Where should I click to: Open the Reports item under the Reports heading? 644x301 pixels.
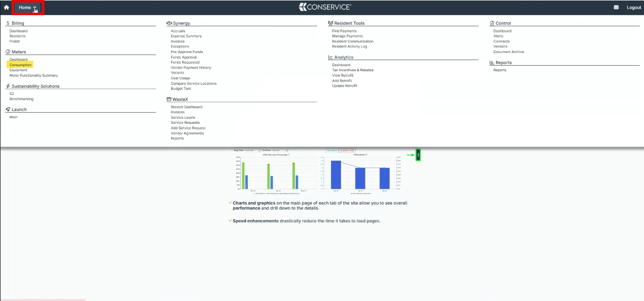tap(500, 70)
